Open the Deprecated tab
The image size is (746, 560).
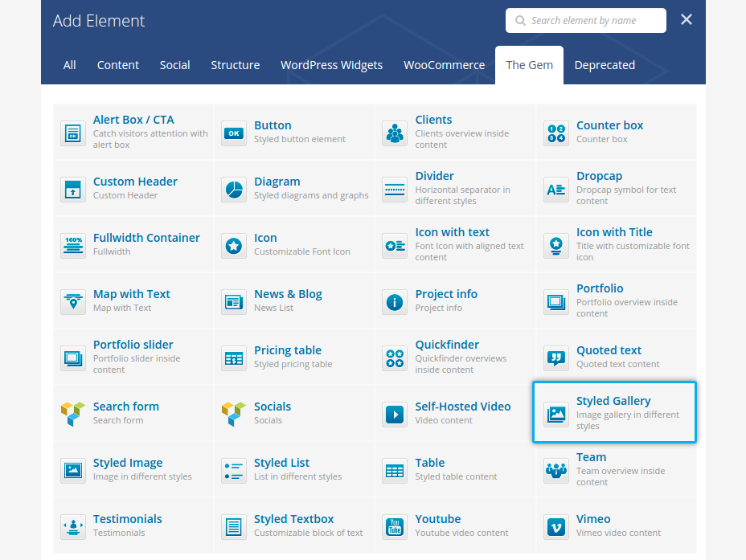[605, 65]
